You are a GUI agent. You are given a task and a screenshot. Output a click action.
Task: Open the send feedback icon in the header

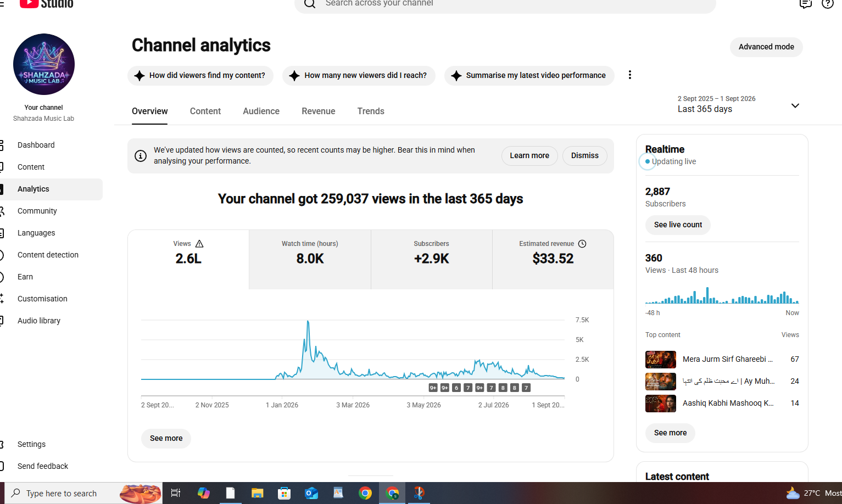pyautogui.click(x=805, y=4)
